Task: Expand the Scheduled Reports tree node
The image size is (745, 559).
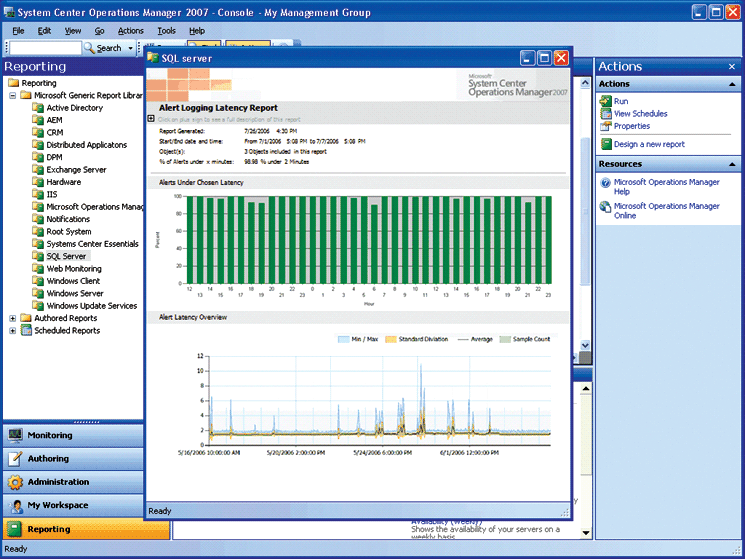Action: coord(13,331)
